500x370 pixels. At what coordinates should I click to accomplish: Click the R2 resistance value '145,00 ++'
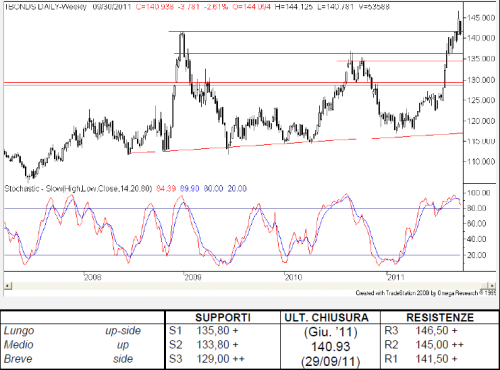click(x=439, y=344)
